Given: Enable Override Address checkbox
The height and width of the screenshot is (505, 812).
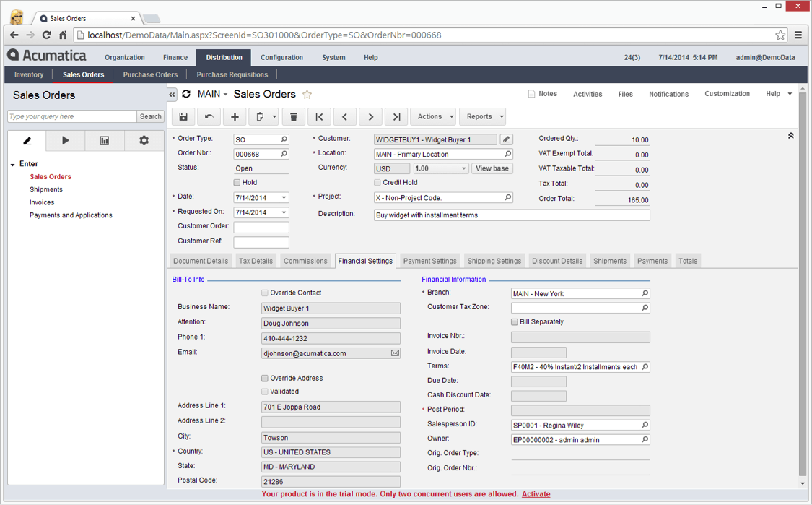Looking at the screenshot, I should [265, 379].
